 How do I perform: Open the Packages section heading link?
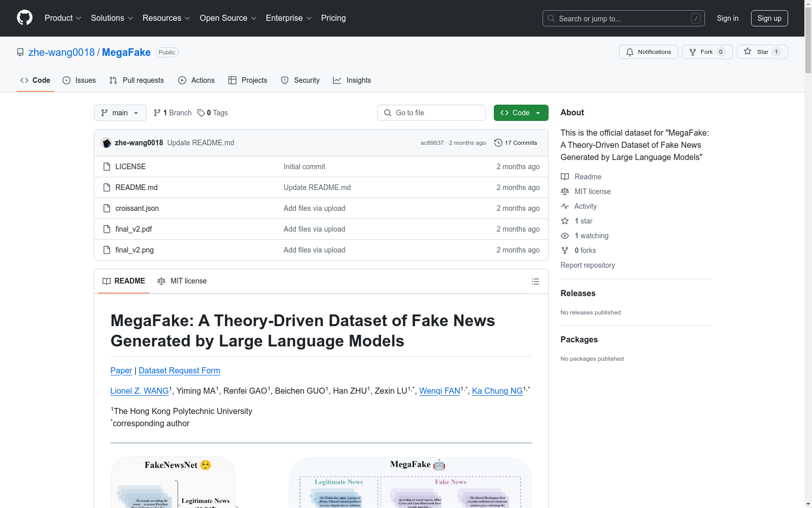(x=579, y=339)
